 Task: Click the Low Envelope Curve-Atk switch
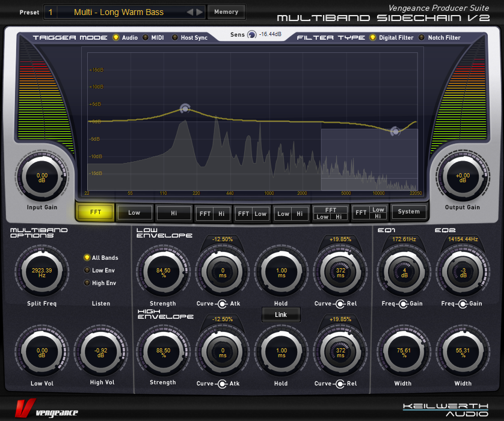click(222, 304)
